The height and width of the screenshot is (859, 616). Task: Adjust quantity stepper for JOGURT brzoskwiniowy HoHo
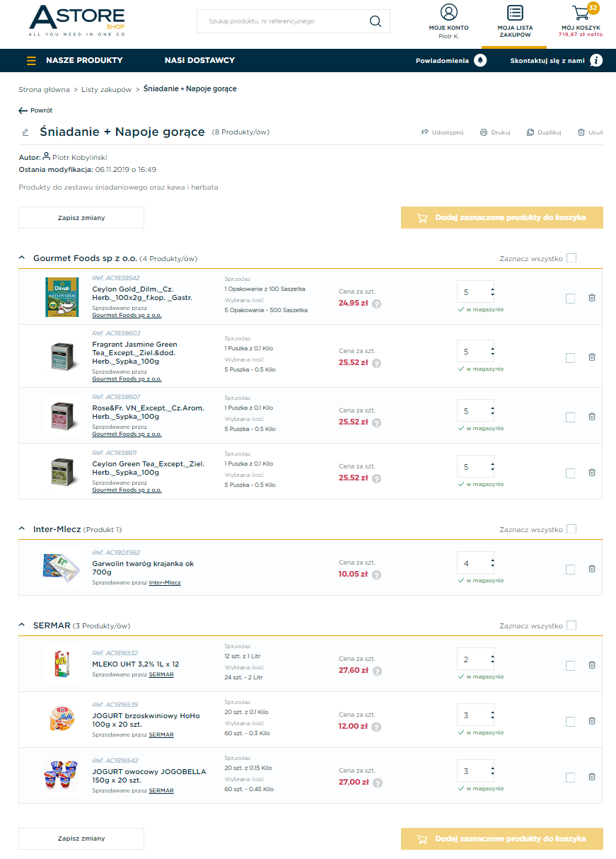click(x=492, y=715)
